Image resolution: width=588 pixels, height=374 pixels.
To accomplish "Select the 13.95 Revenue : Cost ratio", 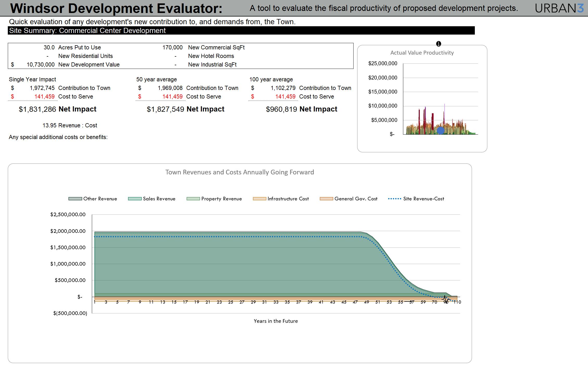I will click(x=49, y=125).
